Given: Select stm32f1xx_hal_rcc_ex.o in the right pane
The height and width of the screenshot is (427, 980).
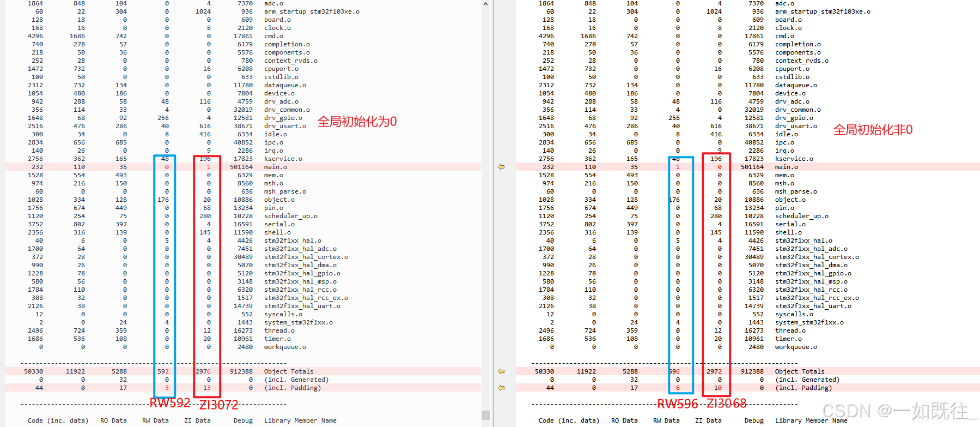Looking at the screenshot, I should tap(817, 298).
